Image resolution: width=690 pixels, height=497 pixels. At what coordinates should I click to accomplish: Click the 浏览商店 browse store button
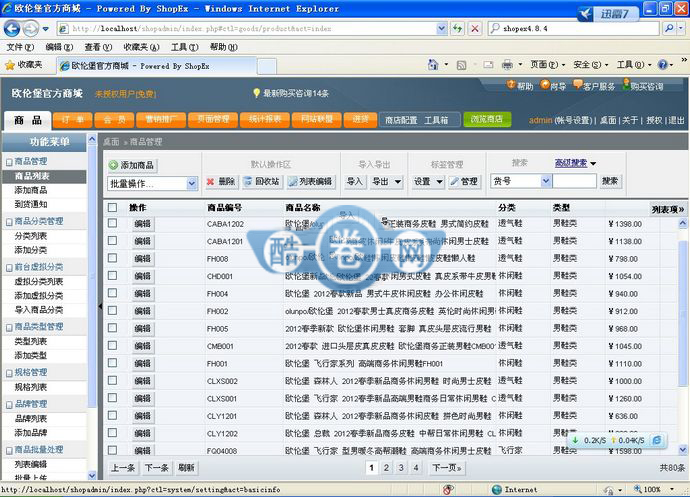tap(487, 119)
